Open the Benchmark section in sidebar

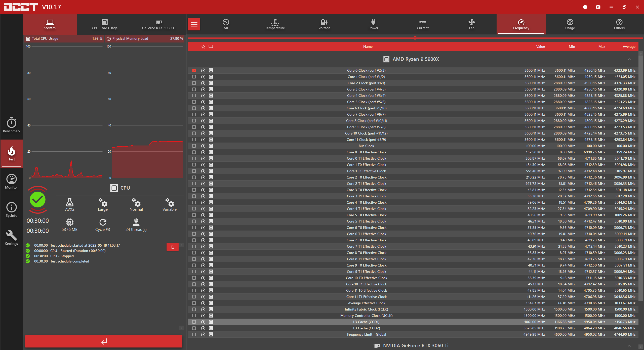point(12,125)
